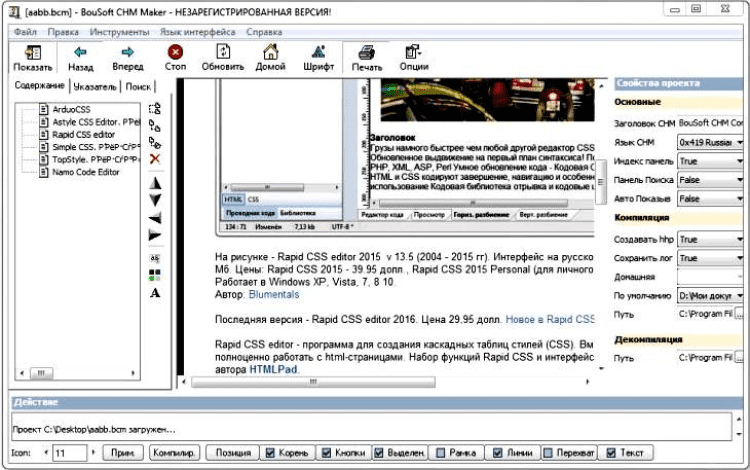Toggle the Кнопки checkbox
Image resolution: width=750 pixels, height=470 pixels.
pos(326,452)
